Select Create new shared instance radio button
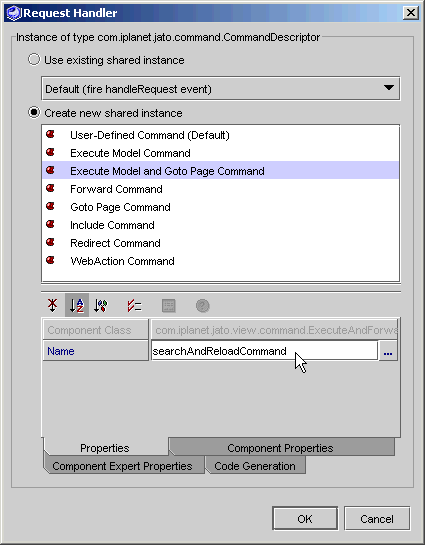The width and height of the screenshot is (425, 545). (34, 112)
